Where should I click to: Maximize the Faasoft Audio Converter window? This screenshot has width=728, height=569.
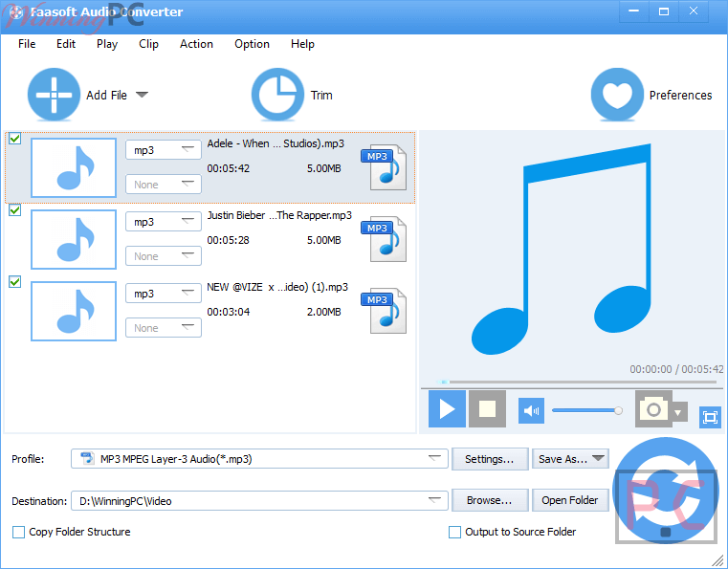point(664,11)
